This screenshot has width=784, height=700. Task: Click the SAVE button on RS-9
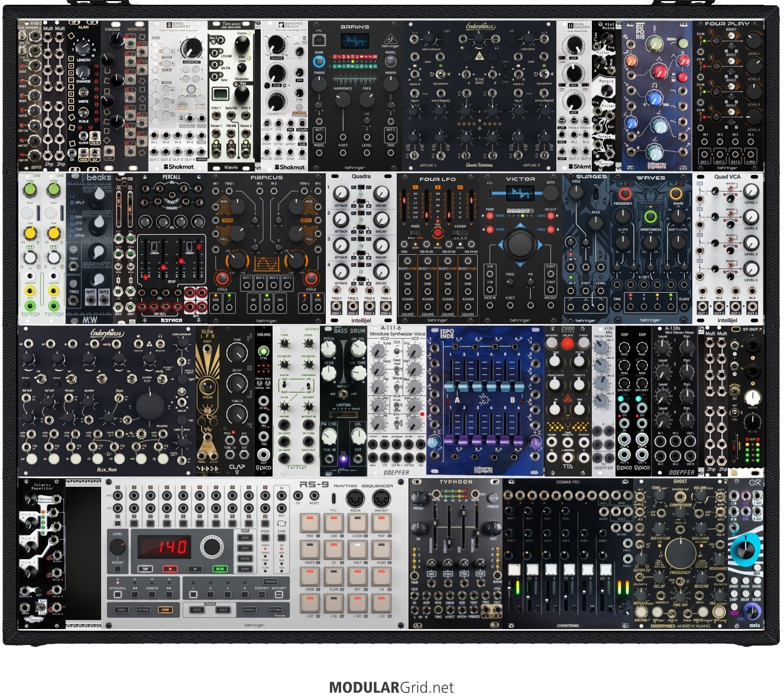245,538
